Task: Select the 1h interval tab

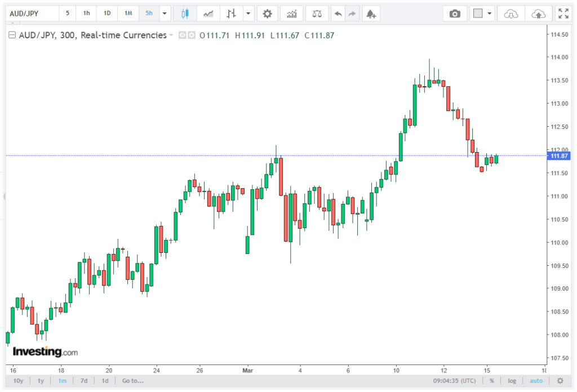Action: pyautogui.click(x=86, y=14)
